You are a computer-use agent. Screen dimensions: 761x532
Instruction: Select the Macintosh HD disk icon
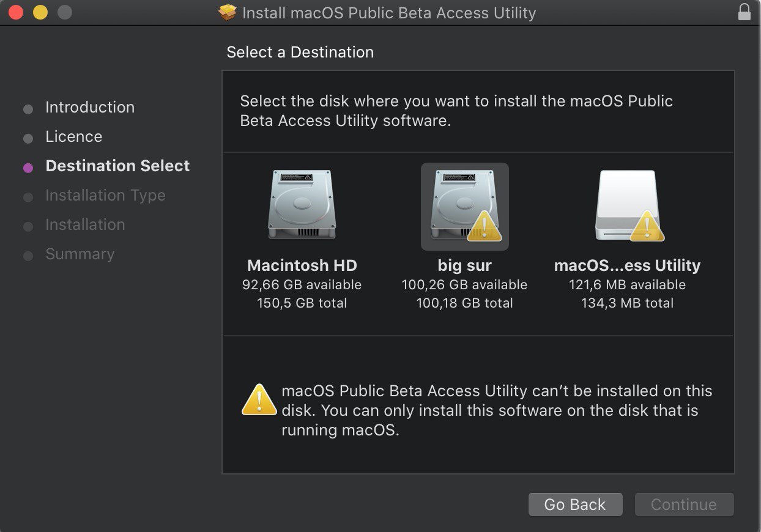click(302, 205)
